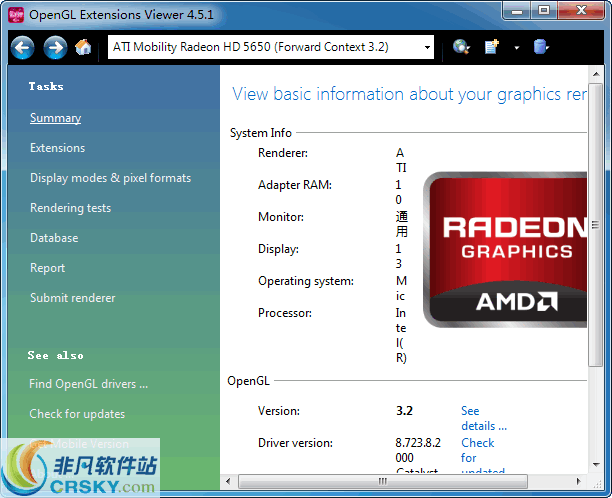
Task: Click the globe search icon in toolbar
Action: [x=461, y=47]
